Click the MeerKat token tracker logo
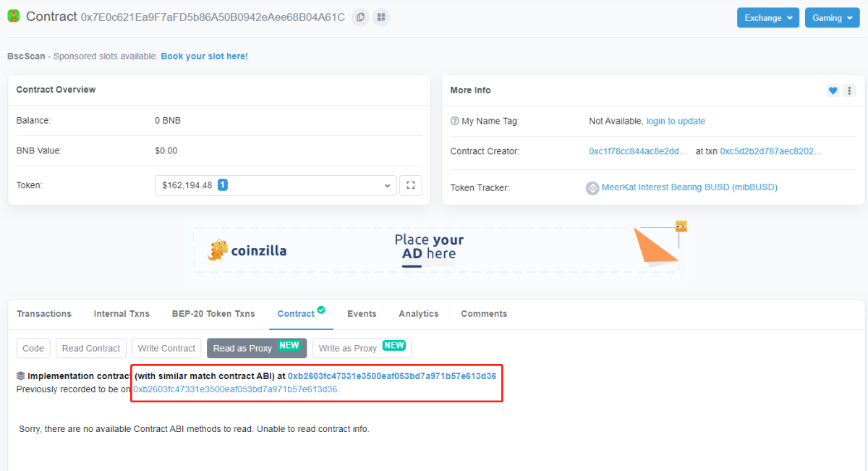Image resolution: width=868 pixels, height=471 pixels. (x=592, y=188)
